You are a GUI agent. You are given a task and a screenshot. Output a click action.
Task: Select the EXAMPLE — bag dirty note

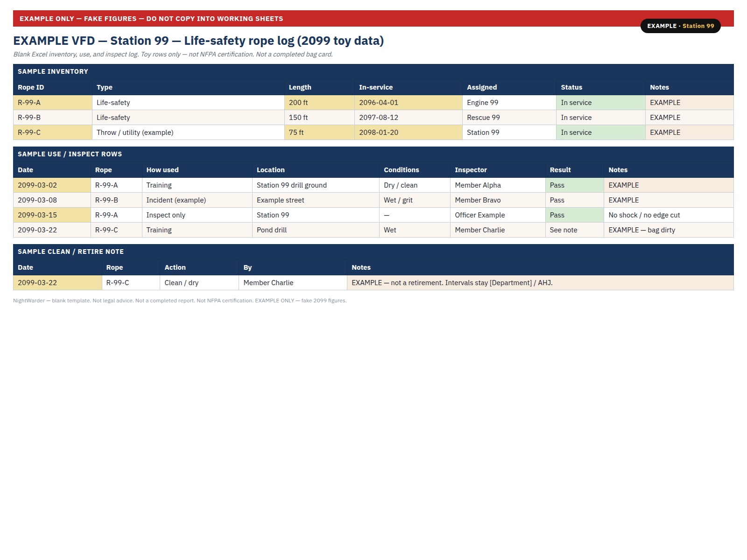pyautogui.click(x=669, y=230)
